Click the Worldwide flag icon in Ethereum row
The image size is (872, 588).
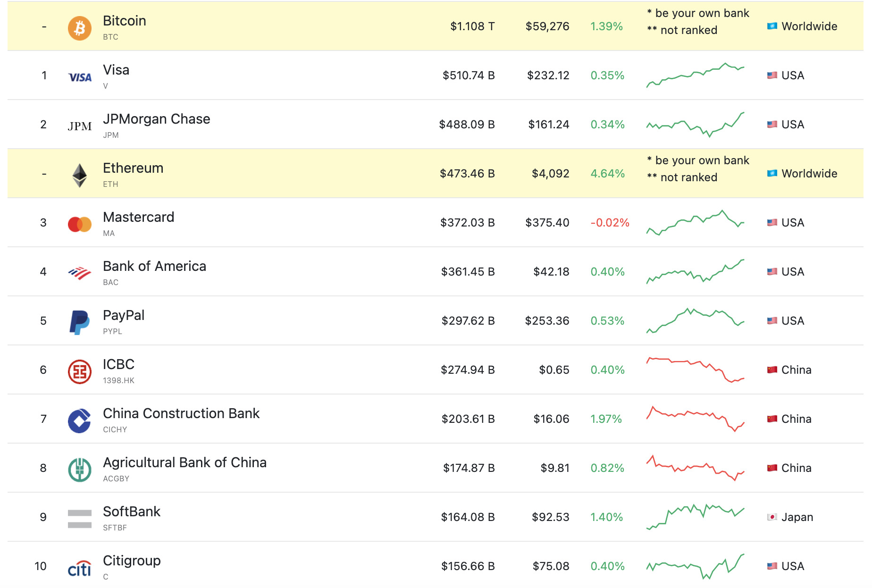point(772,173)
